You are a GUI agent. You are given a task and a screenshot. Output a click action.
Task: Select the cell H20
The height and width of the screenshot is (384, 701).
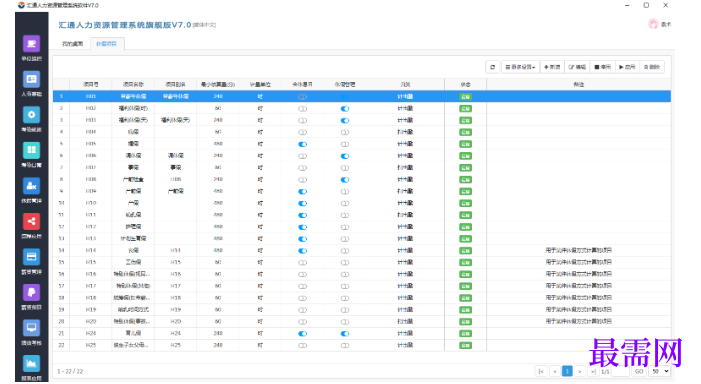[x=91, y=321]
